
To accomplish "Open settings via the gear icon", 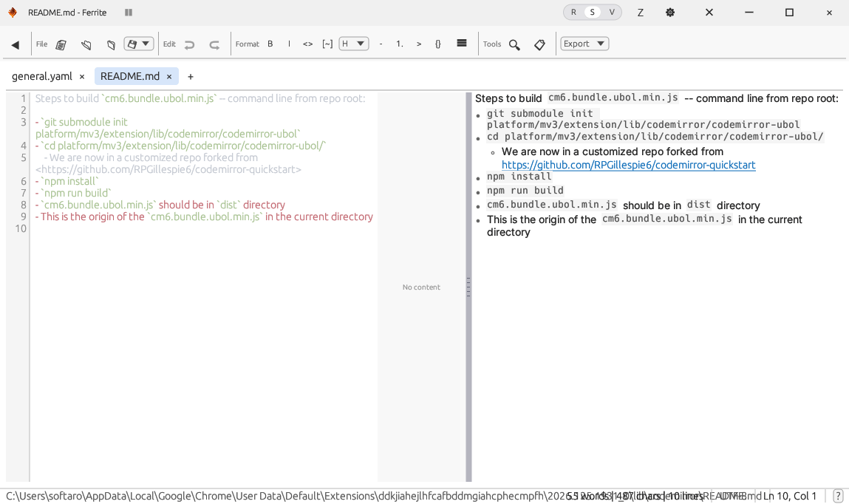I will click(670, 13).
